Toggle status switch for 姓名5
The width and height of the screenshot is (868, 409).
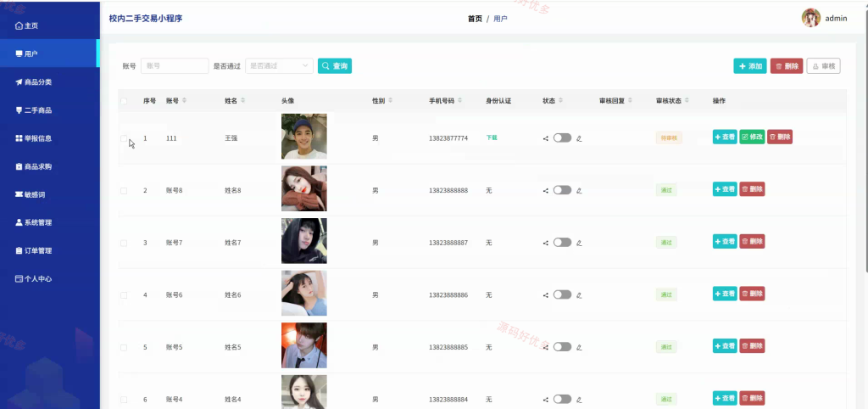coord(563,347)
